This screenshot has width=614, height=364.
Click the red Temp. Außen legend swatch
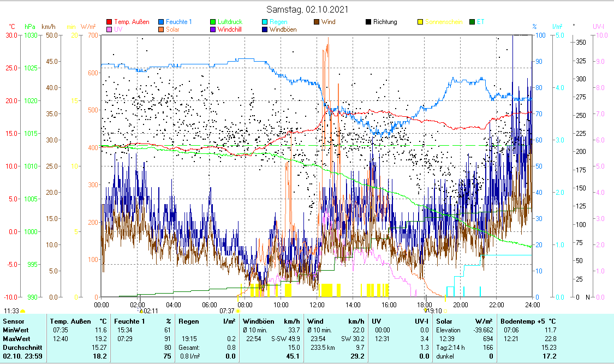109,22
